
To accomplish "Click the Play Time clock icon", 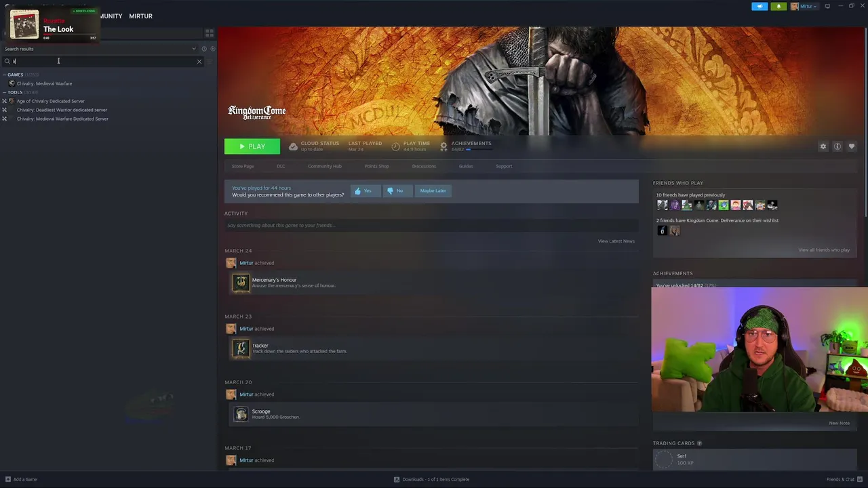I will (395, 146).
